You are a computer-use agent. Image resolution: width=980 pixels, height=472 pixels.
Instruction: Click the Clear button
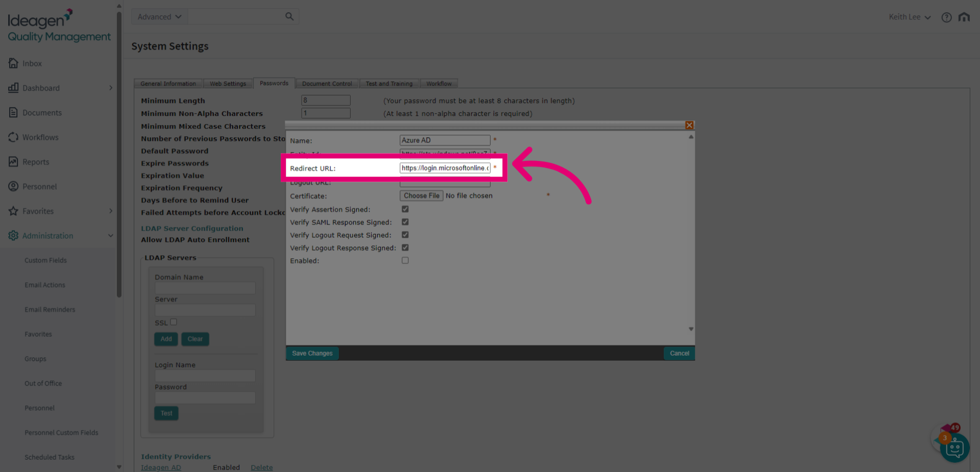(x=195, y=339)
